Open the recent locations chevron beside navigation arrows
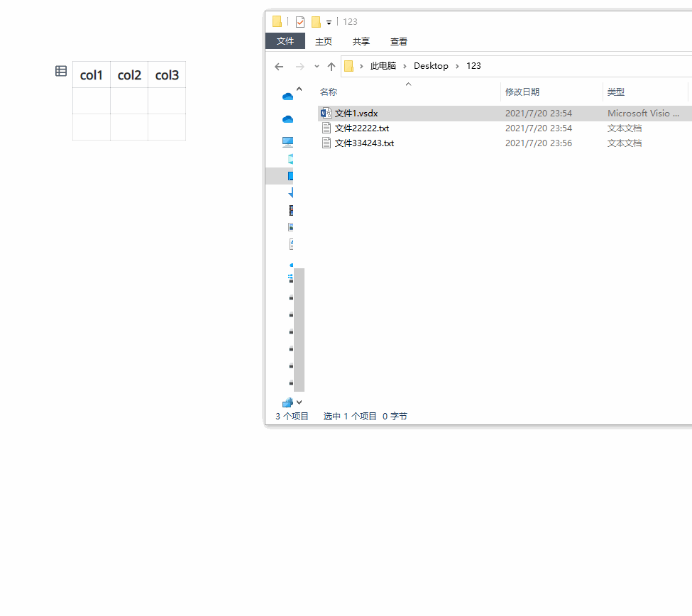 coord(316,65)
